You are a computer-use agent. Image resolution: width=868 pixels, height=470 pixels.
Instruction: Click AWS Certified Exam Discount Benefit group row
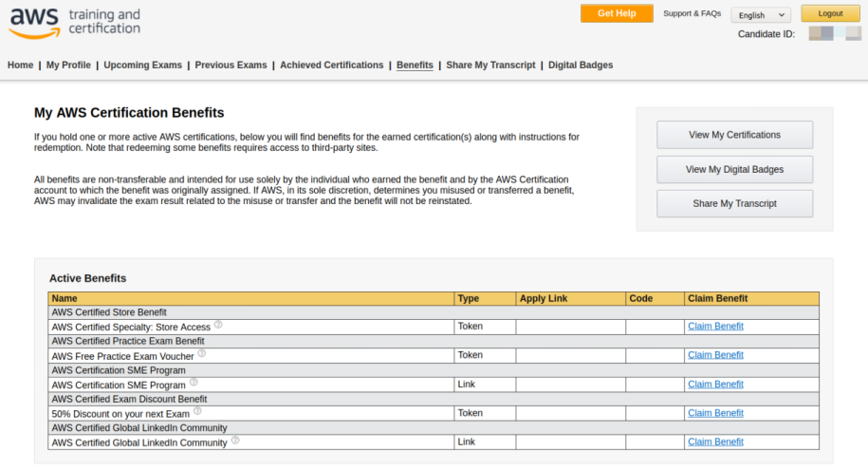click(434, 399)
